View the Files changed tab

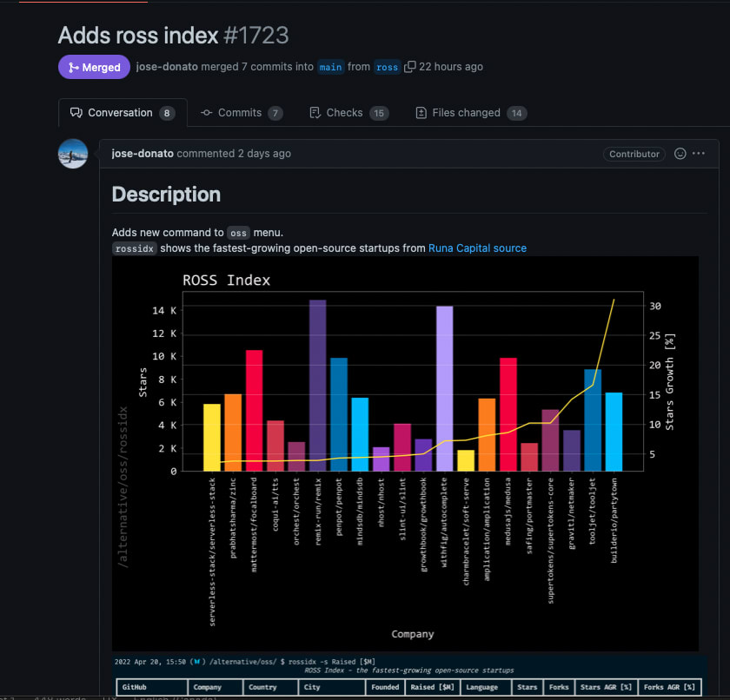pos(471,113)
